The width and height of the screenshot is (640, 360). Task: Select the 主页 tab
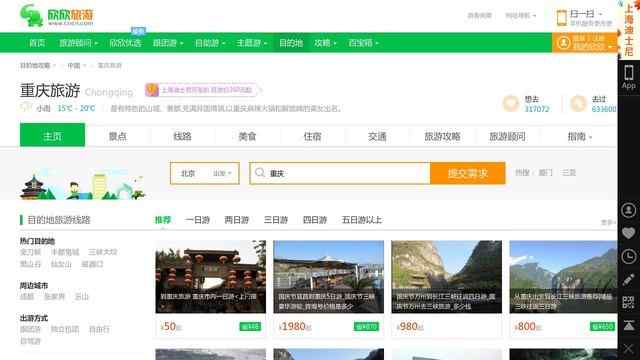[52, 135]
